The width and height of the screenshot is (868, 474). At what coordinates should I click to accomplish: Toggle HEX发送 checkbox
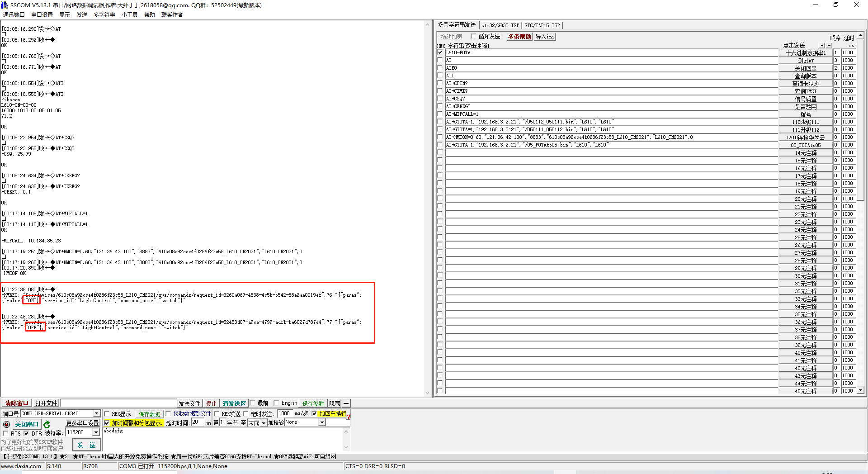coord(217,414)
